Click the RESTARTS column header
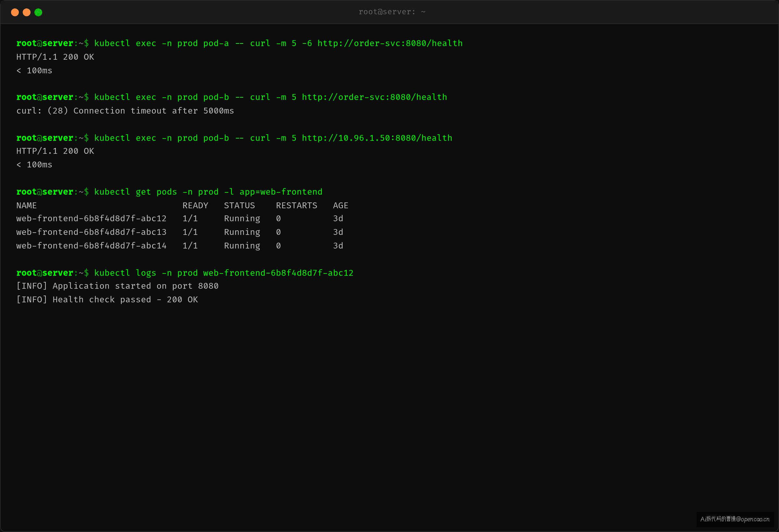The image size is (779, 532). [296, 206]
